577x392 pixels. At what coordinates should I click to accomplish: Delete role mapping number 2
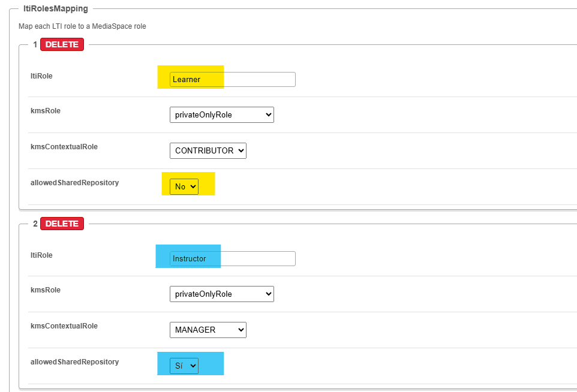click(x=62, y=224)
